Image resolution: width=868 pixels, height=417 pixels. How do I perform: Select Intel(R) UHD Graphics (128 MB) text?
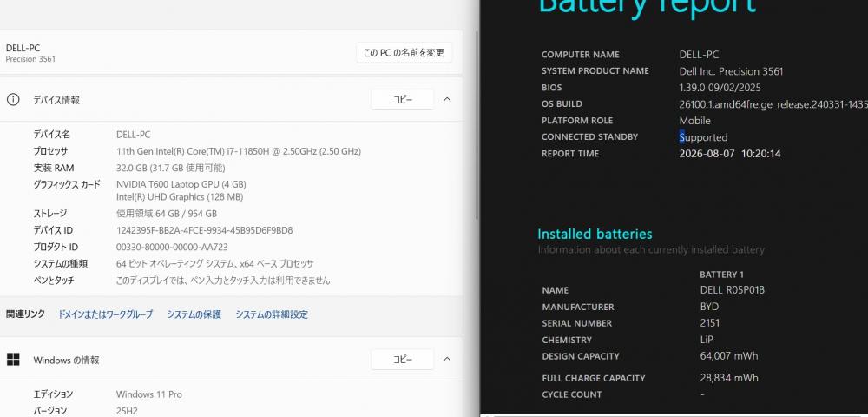tap(180, 197)
